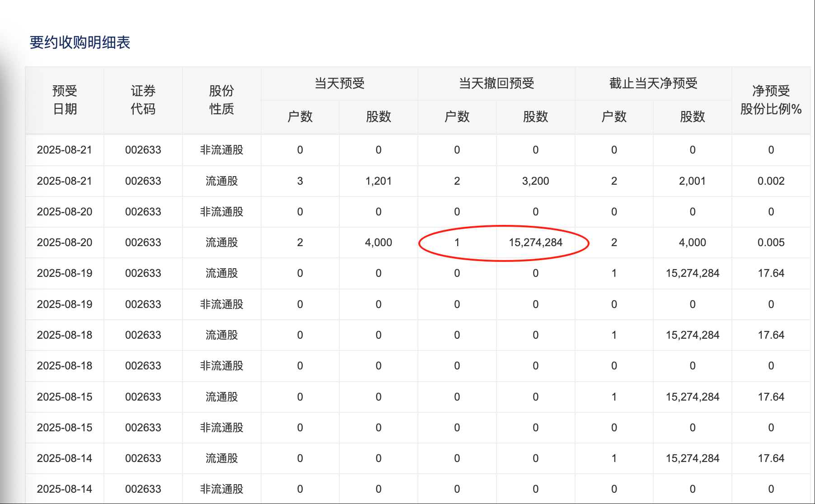
Task: Click 股数 subheader under 当天撤回预受
Action: tap(535, 117)
